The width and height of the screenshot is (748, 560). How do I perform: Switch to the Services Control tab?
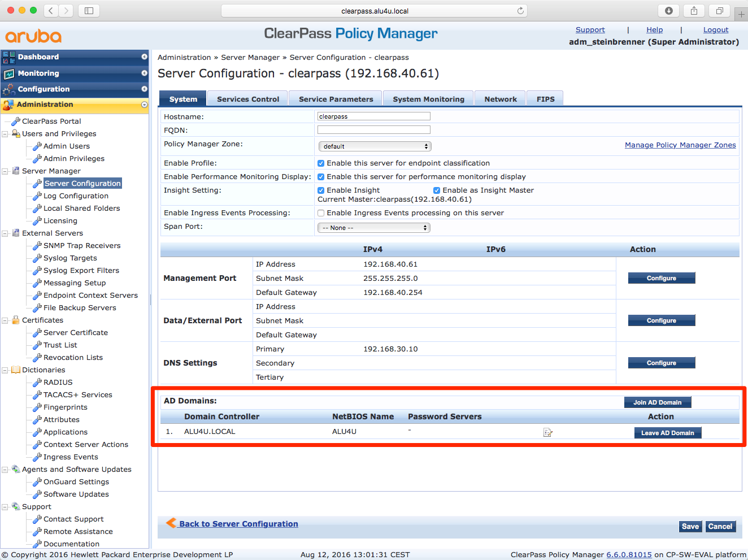248,99
